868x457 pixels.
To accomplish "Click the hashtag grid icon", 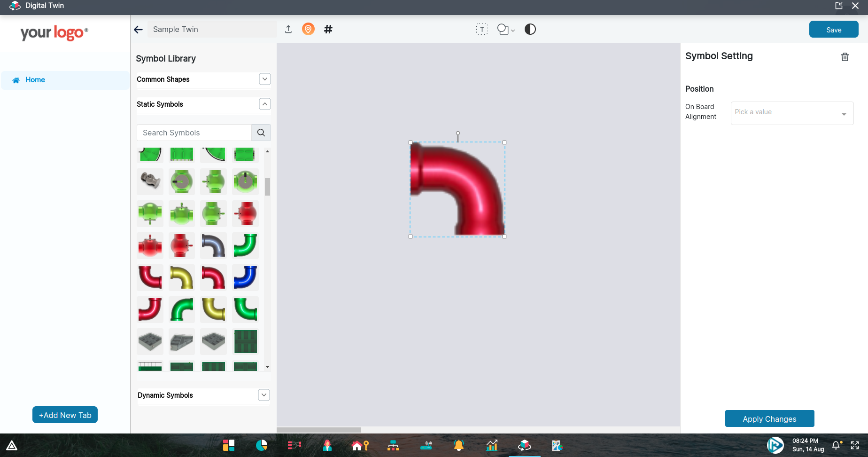I will click(328, 29).
